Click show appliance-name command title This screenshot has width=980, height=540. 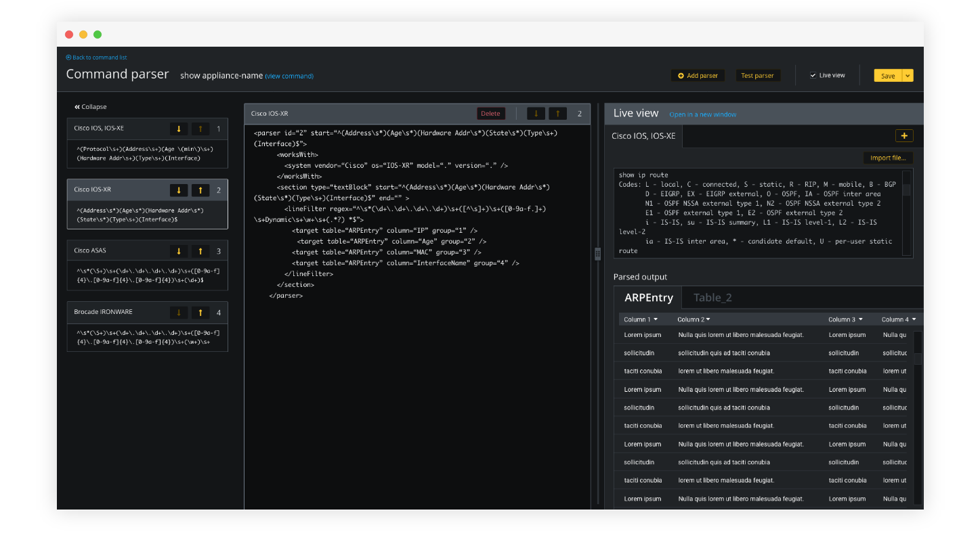click(221, 76)
